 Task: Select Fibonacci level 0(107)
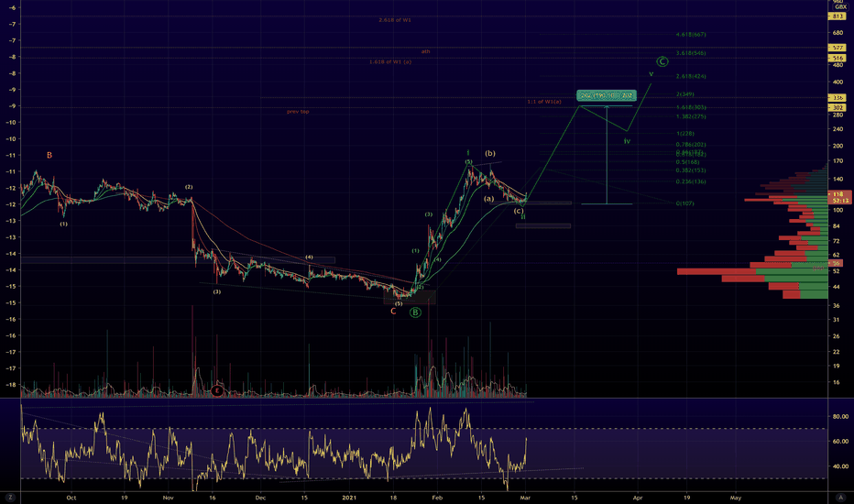pyautogui.click(x=685, y=203)
